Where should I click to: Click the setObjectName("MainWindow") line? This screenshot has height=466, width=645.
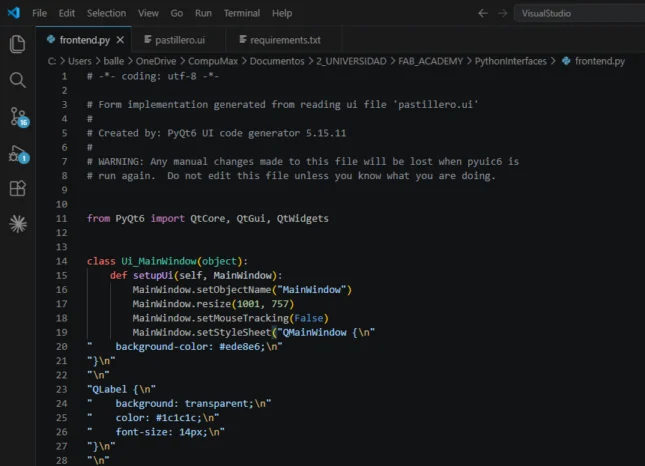[x=242, y=290]
